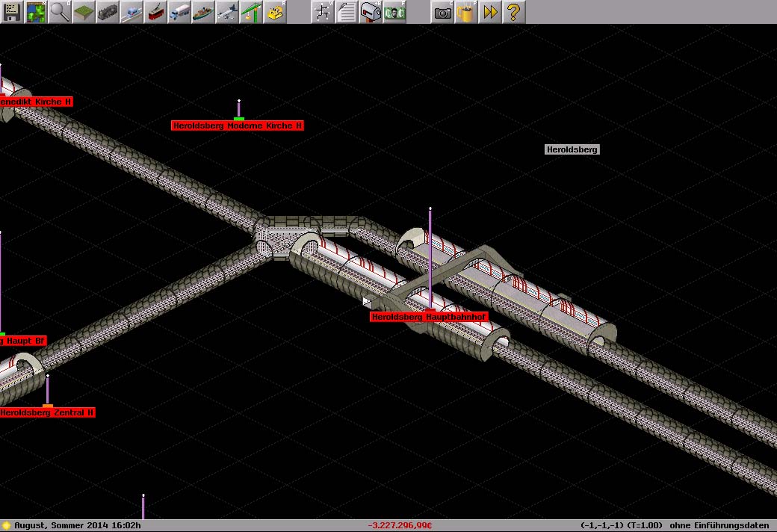777x532 pixels.
Task: Open the finances money icon
Action: tap(394, 12)
